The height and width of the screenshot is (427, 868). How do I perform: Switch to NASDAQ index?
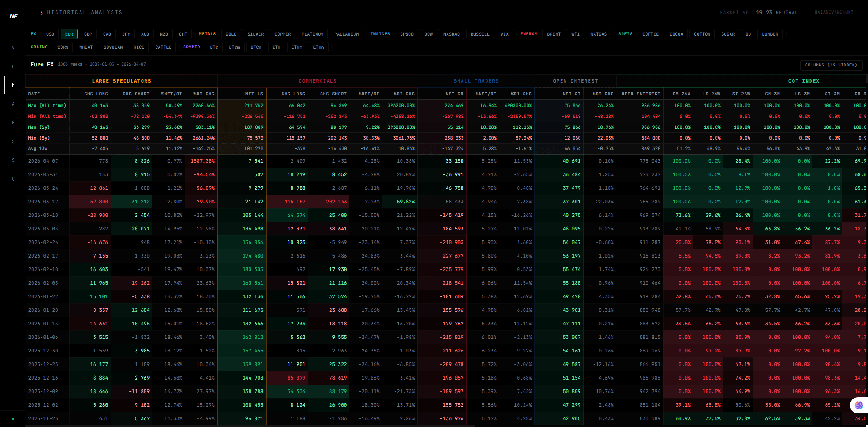click(x=452, y=34)
